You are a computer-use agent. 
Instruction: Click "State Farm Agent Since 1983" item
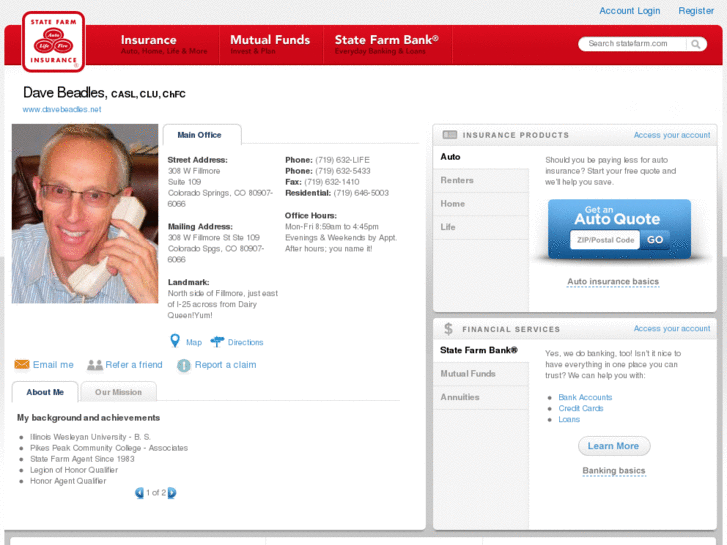(x=82, y=459)
